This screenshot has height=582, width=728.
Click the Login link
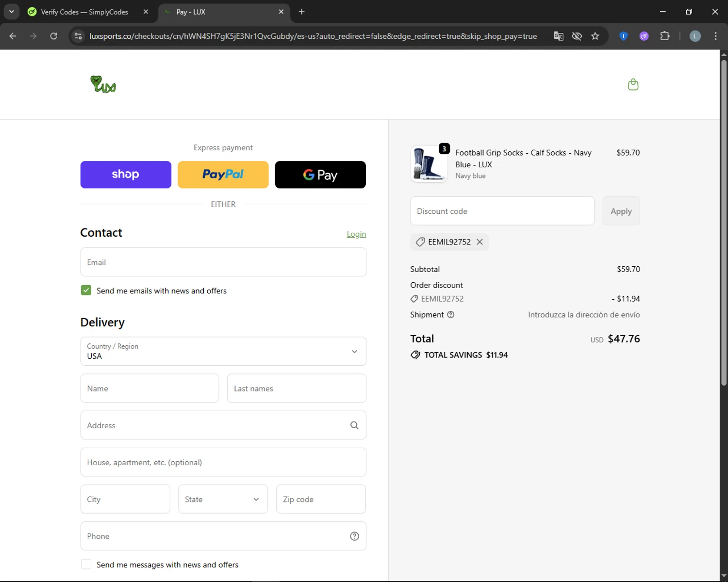point(356,234)
